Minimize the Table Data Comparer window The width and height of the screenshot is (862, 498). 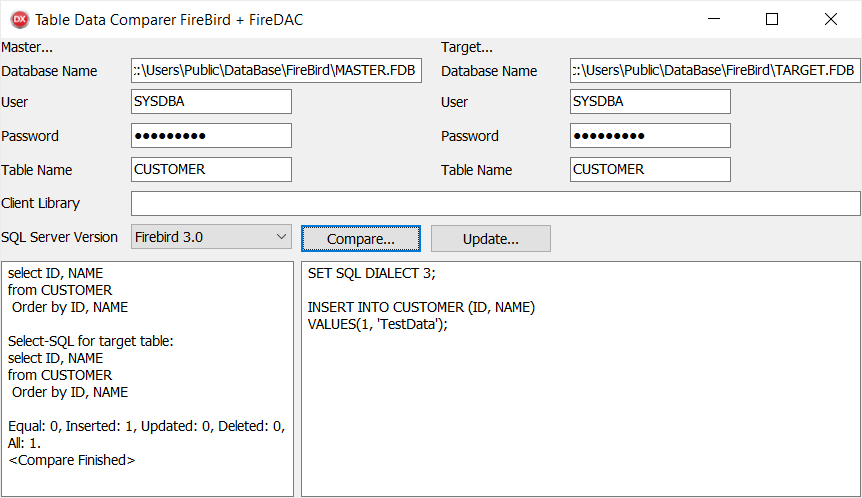tap(714, 19)
